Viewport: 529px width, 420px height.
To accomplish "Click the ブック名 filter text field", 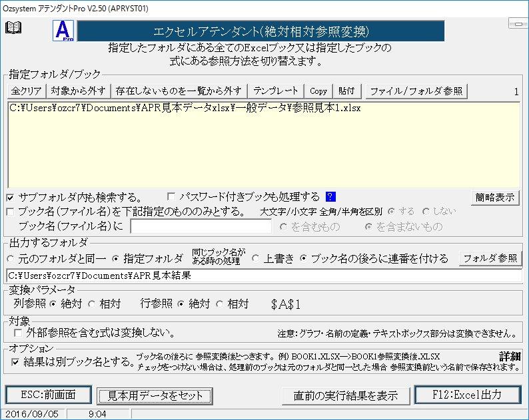I will [201, 226].
